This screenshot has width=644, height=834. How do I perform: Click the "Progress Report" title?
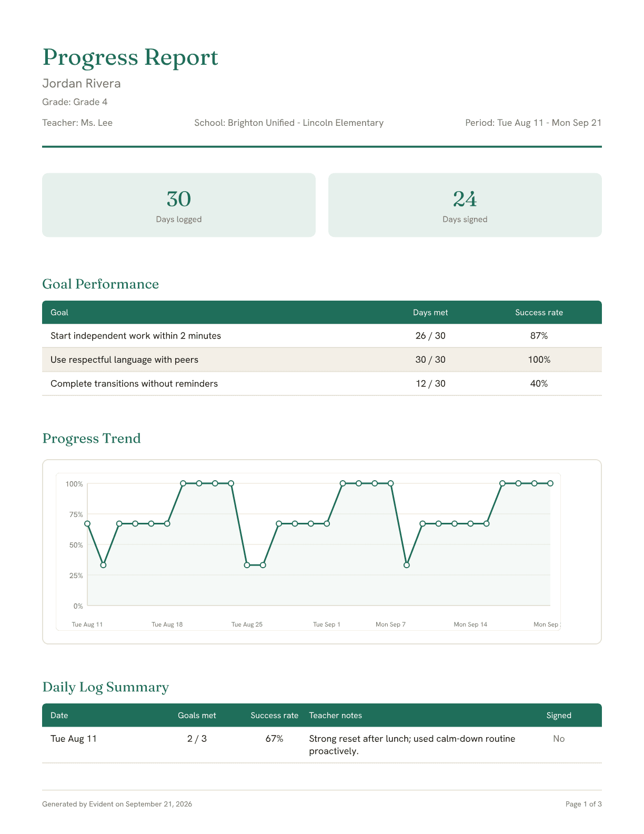click(x=130, y=57)
